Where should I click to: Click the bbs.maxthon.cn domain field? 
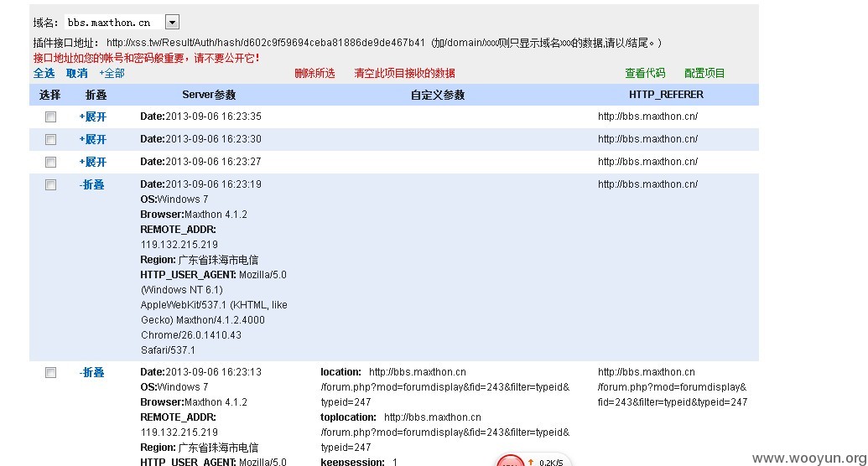tap(115, 22)
